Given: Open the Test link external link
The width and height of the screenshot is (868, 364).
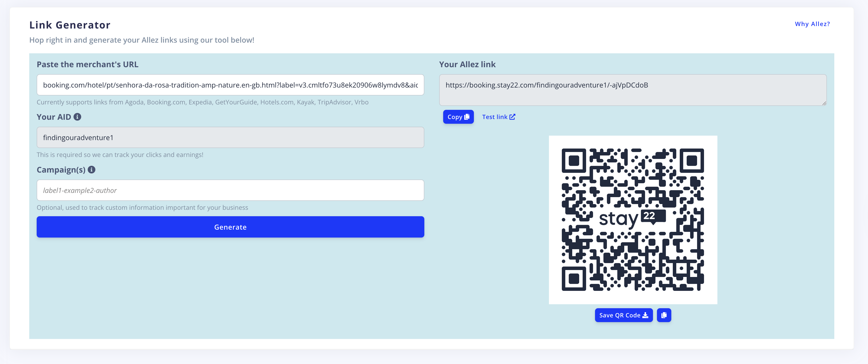Looking at the screenshot, I should pyautogui.click(x=498, y=117).
